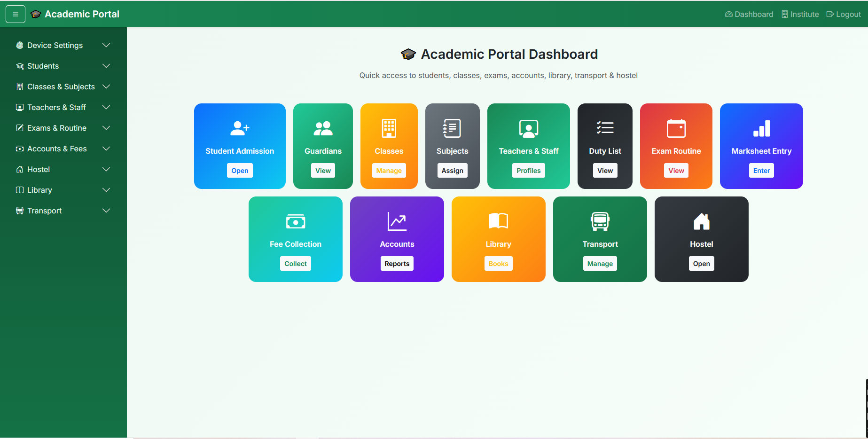Open the Exam Routine calendar icon
Image resolution: width=868 pixels, height=439 pixels.
click(x=676, y=127)
